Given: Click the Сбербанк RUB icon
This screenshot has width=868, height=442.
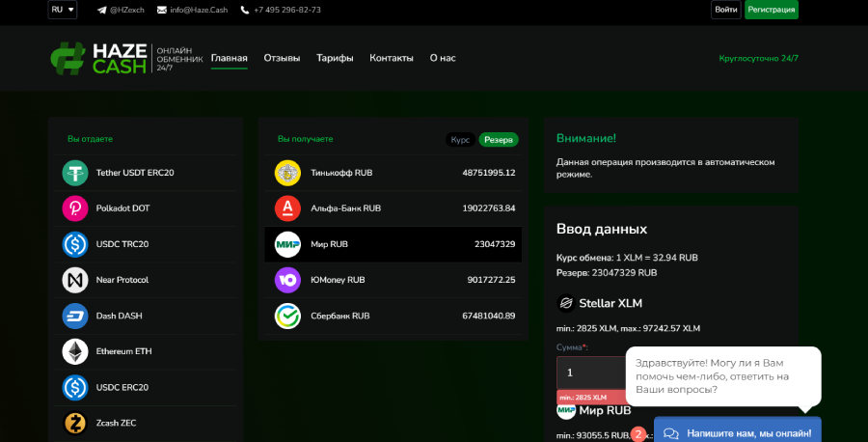Looking at the screenshot, I should click(x=287, y=316).
